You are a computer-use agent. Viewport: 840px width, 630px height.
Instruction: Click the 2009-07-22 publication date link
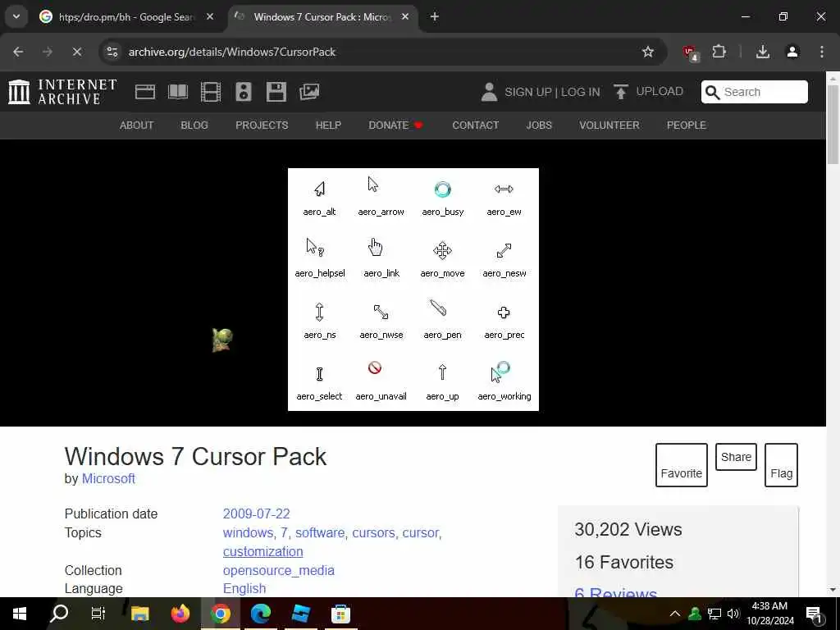[256, 514]
